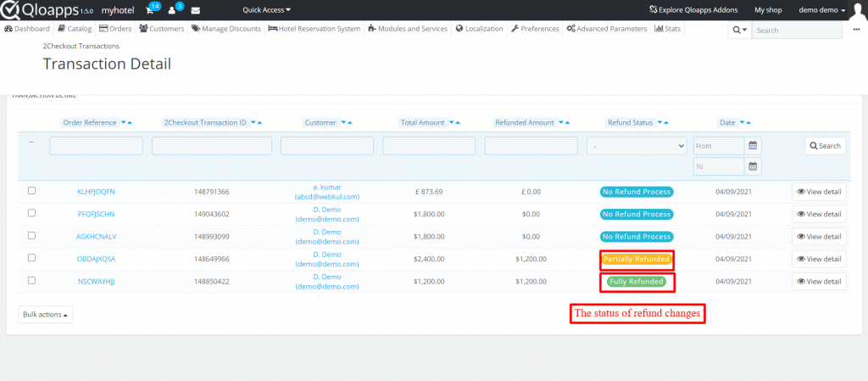
Task: Click the three-dots more icon at top right
Action: 856,30
